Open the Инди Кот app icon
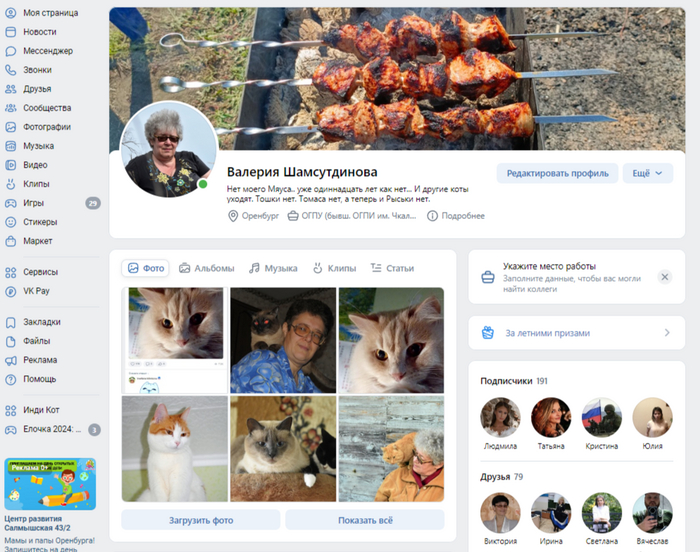Screen dimensions: 700x552 coord(11,410)
